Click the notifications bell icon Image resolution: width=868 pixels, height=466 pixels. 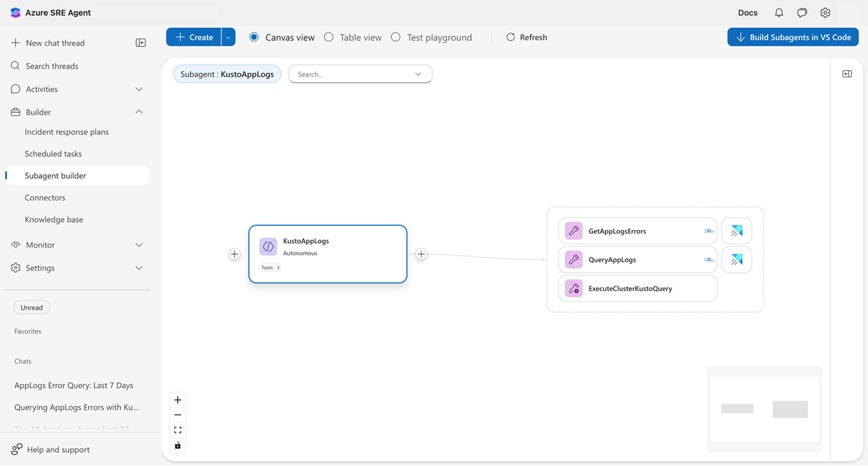(779, 13)
